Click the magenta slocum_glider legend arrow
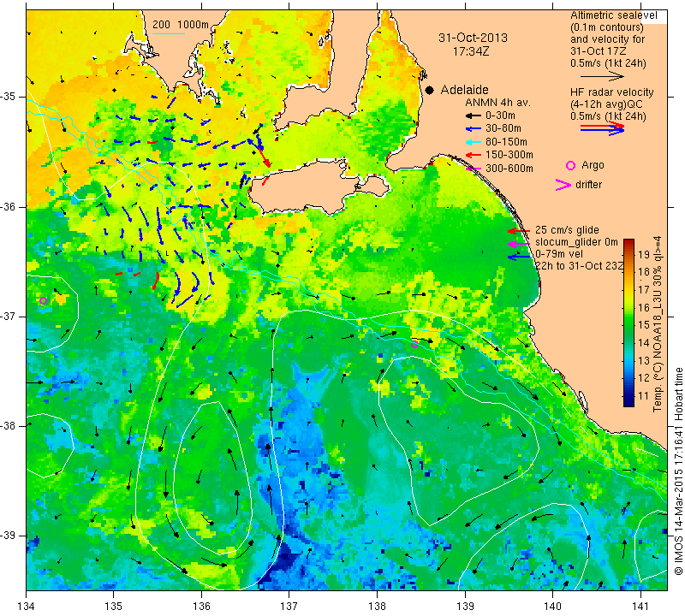685x616 pixels. [519, 244]
